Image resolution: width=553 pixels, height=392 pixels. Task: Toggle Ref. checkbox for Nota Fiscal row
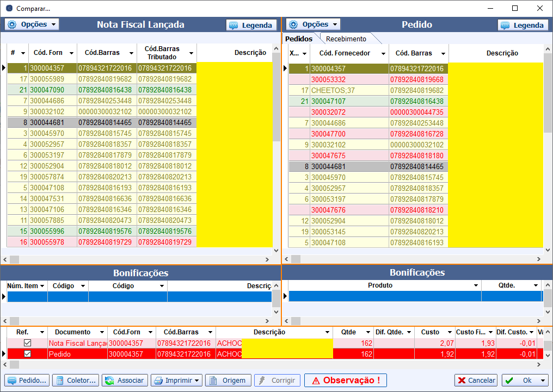coord(27,343)
